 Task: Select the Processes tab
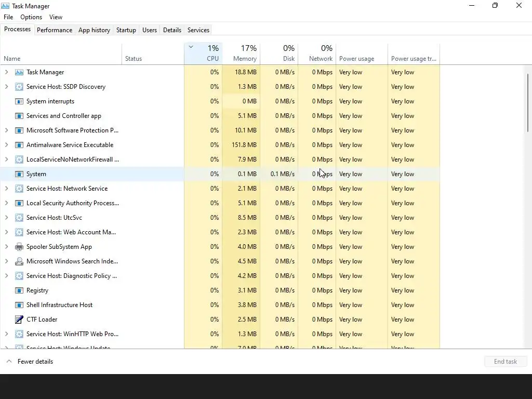[17, 29]
